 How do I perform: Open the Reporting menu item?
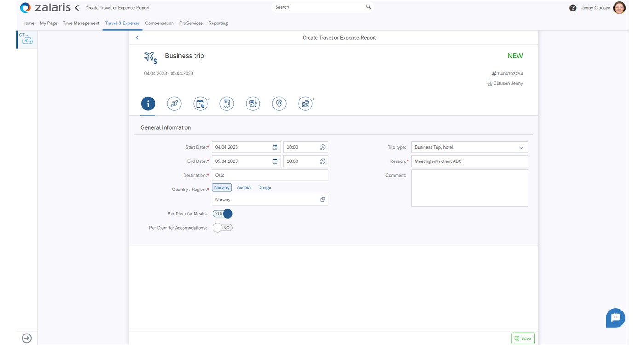[218, 23]
